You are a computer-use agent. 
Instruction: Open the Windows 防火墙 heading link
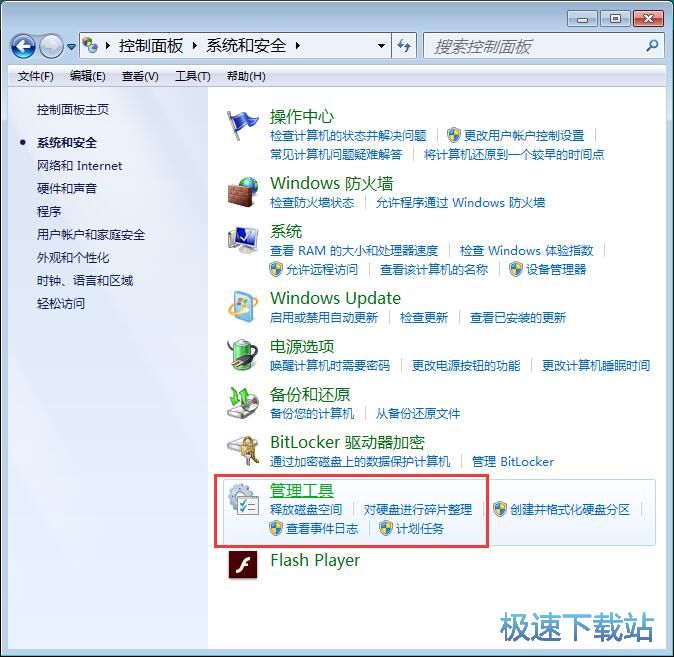[331, 184]
